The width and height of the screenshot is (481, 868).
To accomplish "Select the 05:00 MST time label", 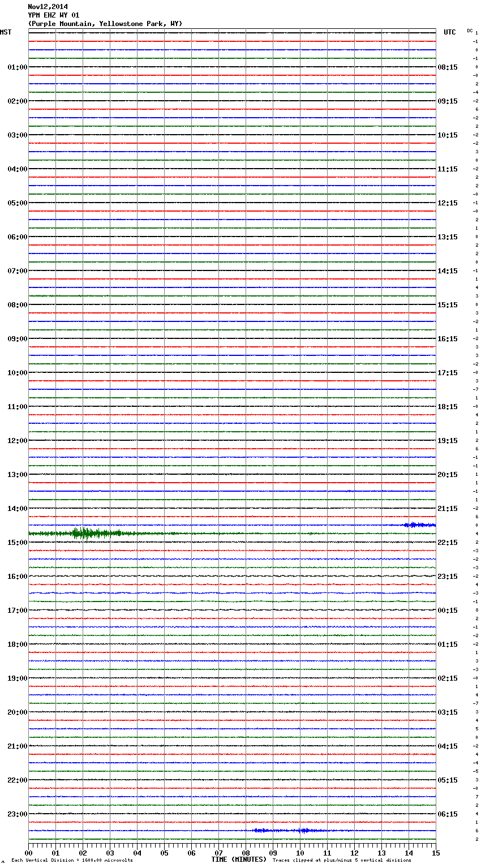I will [18, 203].
